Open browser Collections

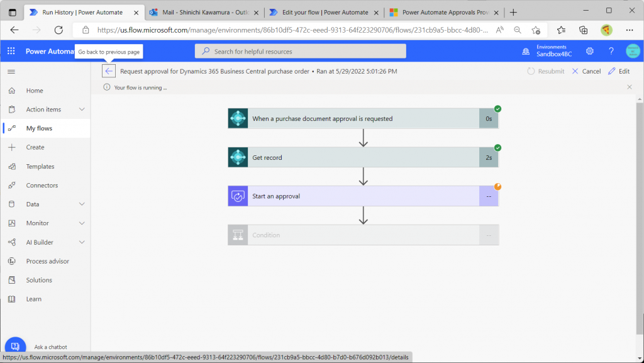click(x=583, y=30)
